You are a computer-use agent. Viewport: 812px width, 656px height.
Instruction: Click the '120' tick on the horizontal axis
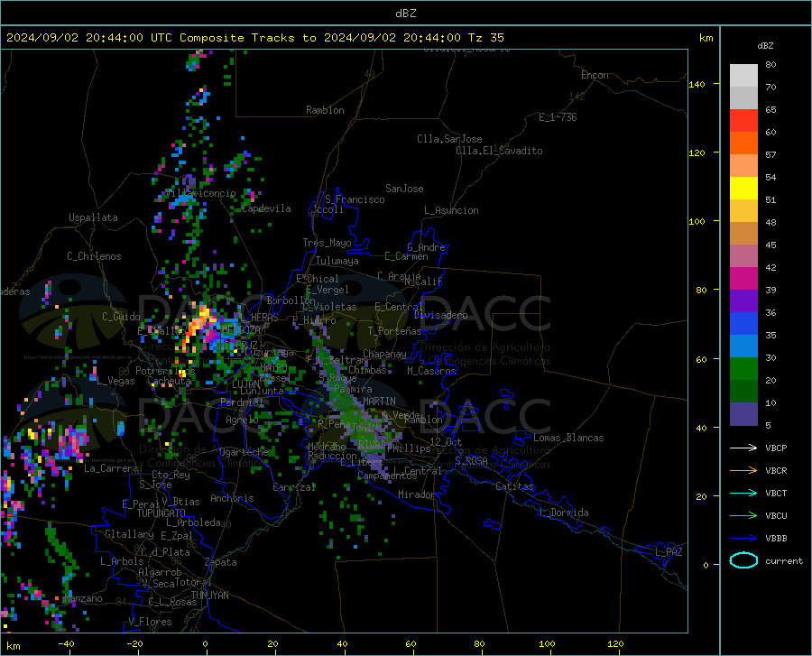coord(615,643)
